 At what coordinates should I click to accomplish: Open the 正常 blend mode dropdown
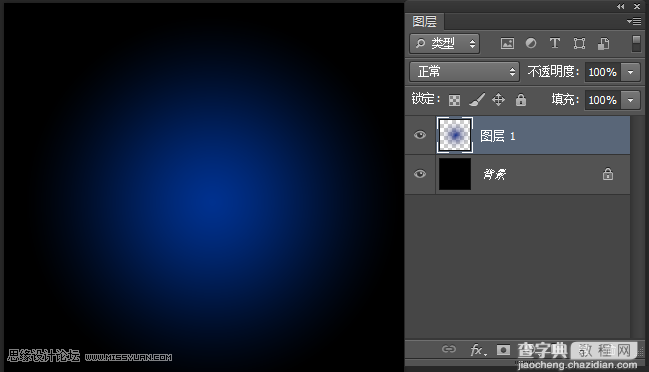[x=464, y=72]
